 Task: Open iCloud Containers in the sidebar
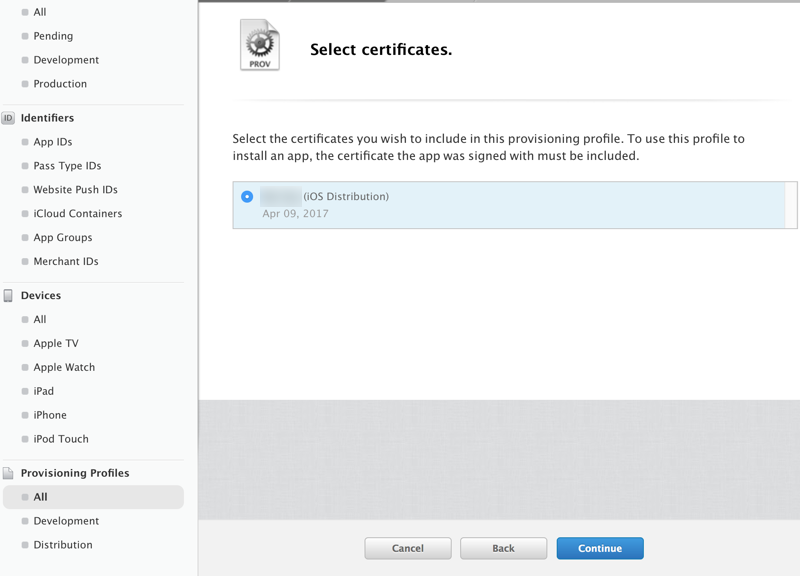tap(77, 214)
